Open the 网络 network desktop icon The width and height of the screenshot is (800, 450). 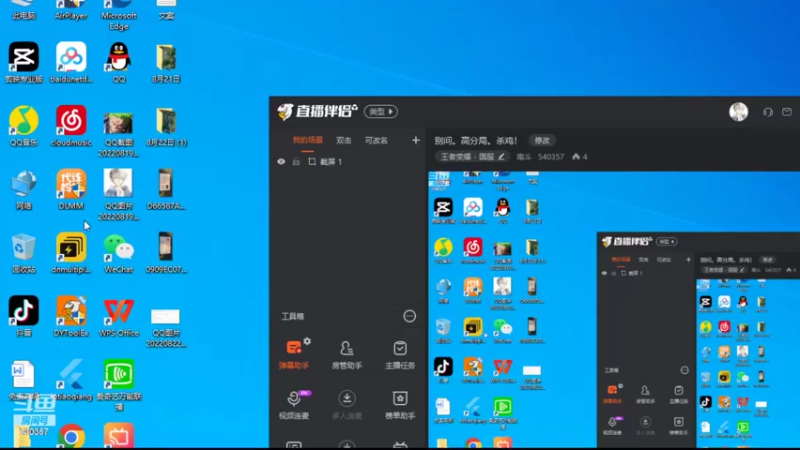(x=23, y=189)
